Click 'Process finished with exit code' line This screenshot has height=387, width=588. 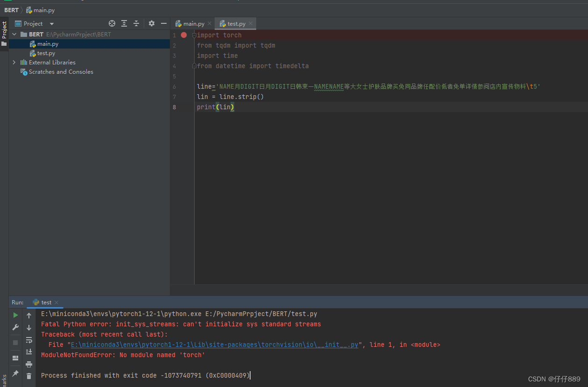pyautogui.click(x=146, y=375)
